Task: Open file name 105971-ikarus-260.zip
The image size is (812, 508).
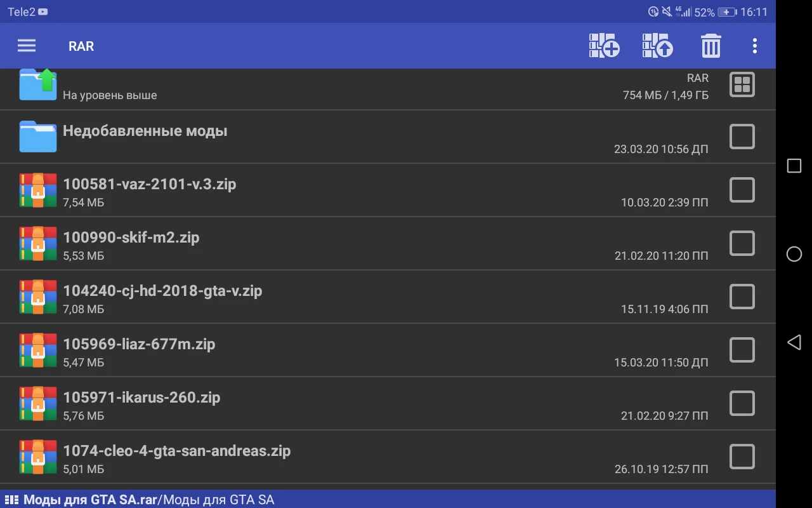Action: click(141, 398)
